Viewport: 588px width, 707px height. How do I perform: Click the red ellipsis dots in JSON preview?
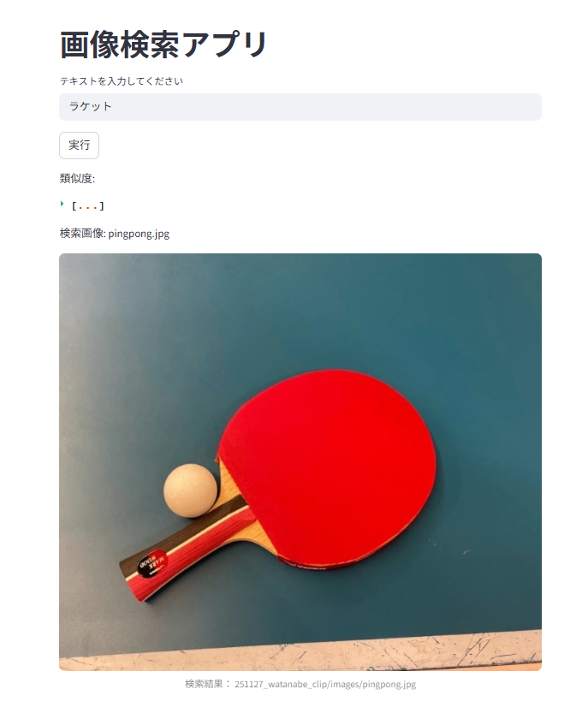click(x=88, y=208)
